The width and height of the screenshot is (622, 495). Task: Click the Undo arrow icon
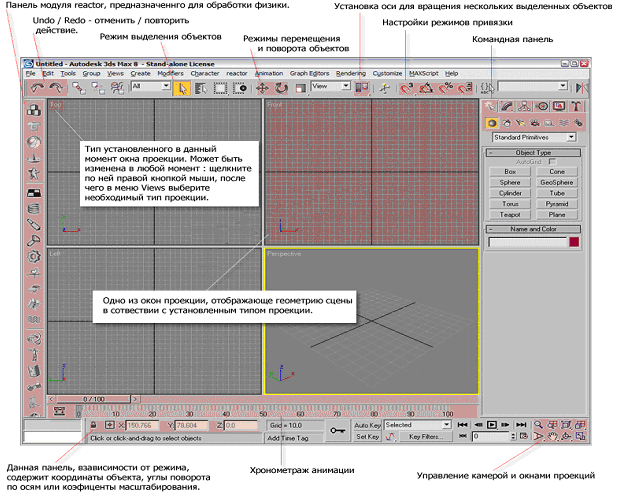[37, 88]
